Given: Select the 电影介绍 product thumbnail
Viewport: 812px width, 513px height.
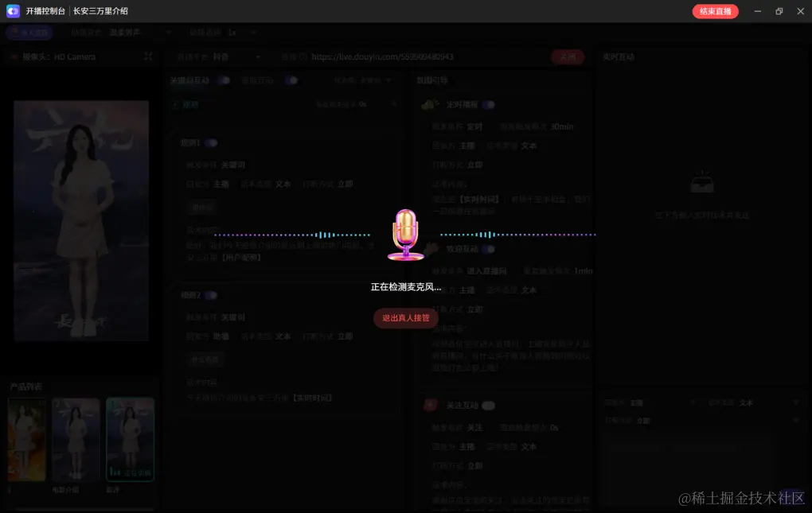Looking at the screenshot, I should 76,440.
